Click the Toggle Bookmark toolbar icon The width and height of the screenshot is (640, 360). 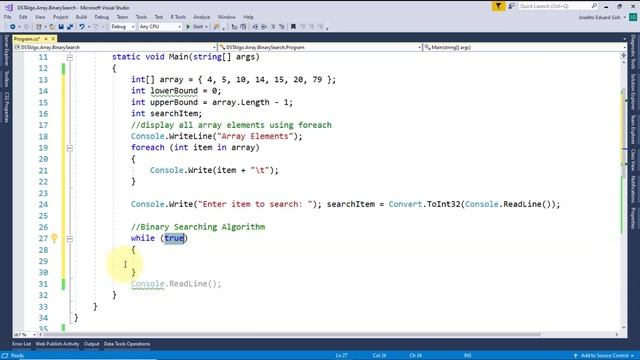[x=293, y=27]
